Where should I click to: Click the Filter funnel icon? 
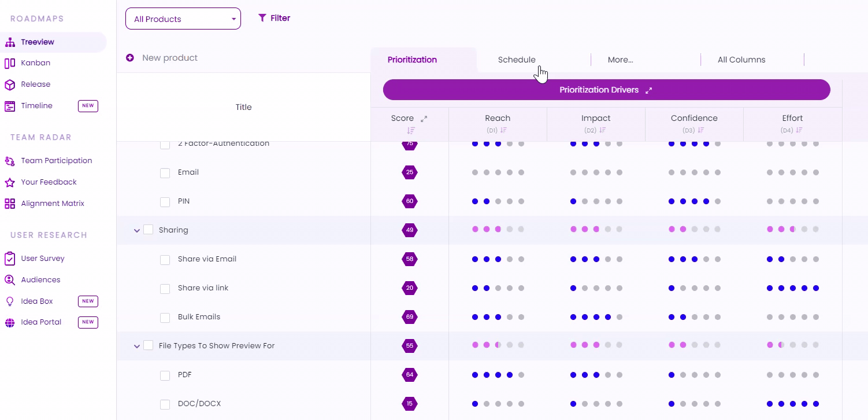click(262, 18)
